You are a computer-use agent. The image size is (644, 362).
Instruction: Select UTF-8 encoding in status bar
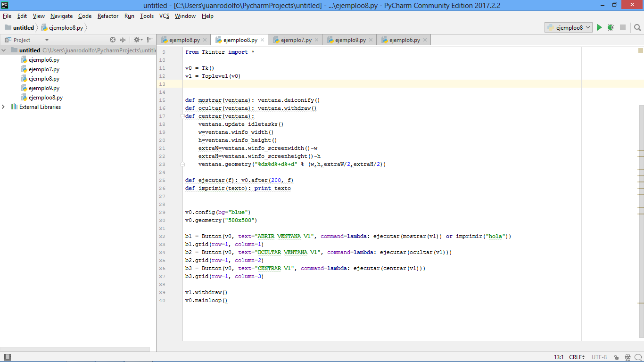(x=600, y=357)
